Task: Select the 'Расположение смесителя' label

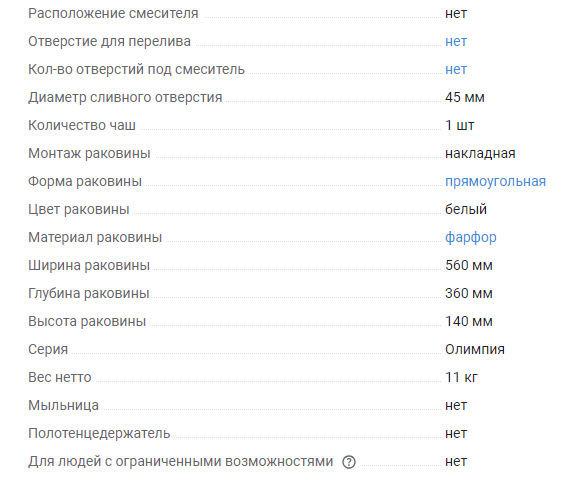Action: pyautogui.click(x=113, y=13)
